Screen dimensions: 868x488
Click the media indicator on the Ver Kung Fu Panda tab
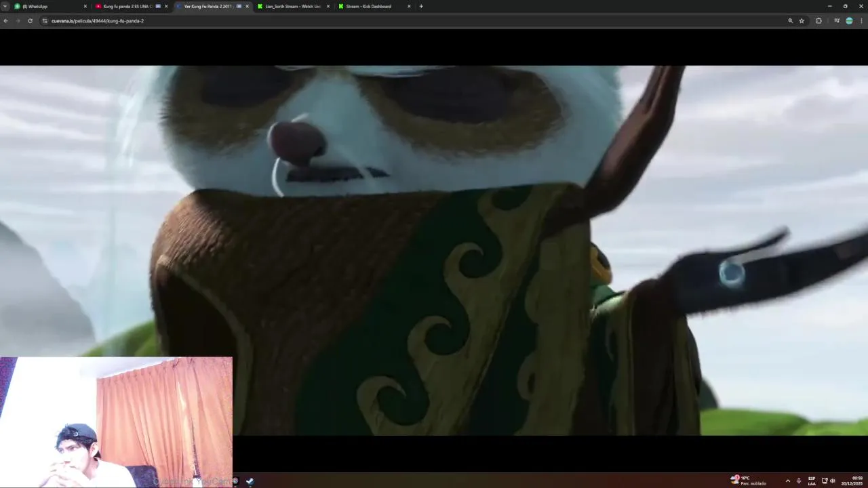pyautogui.click(x=239, y=6)
